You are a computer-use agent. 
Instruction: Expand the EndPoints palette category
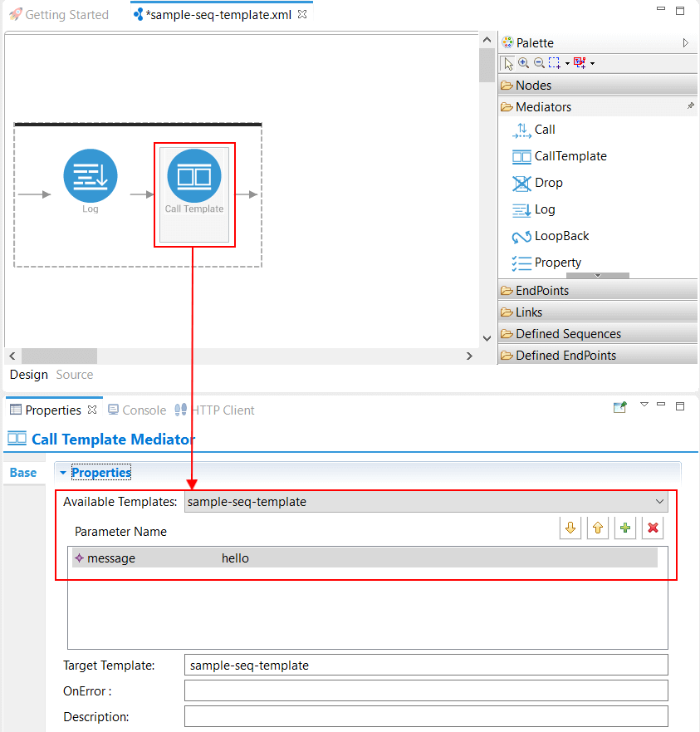[538, 290]
